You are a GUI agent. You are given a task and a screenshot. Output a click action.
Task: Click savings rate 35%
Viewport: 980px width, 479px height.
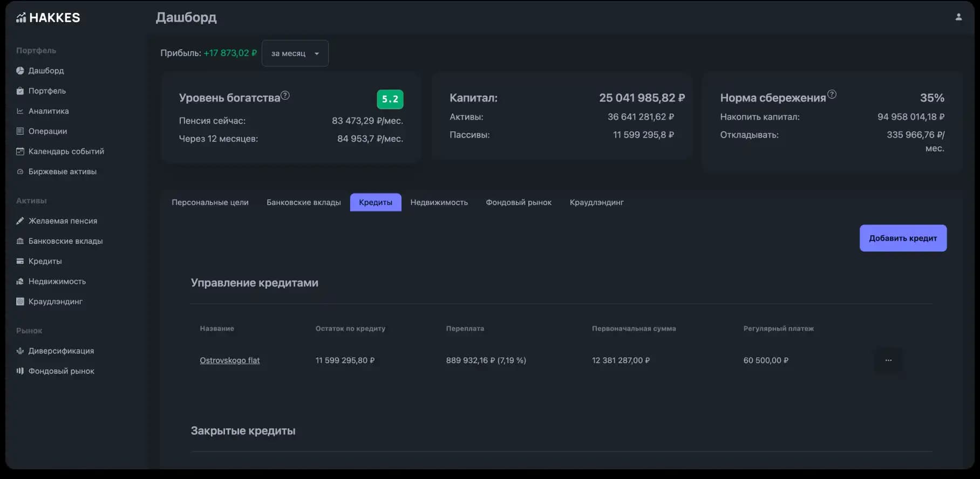coord(932,98)
